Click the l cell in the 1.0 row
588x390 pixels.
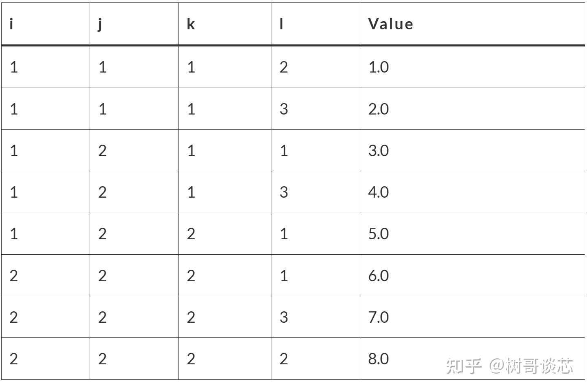point(315,67)
